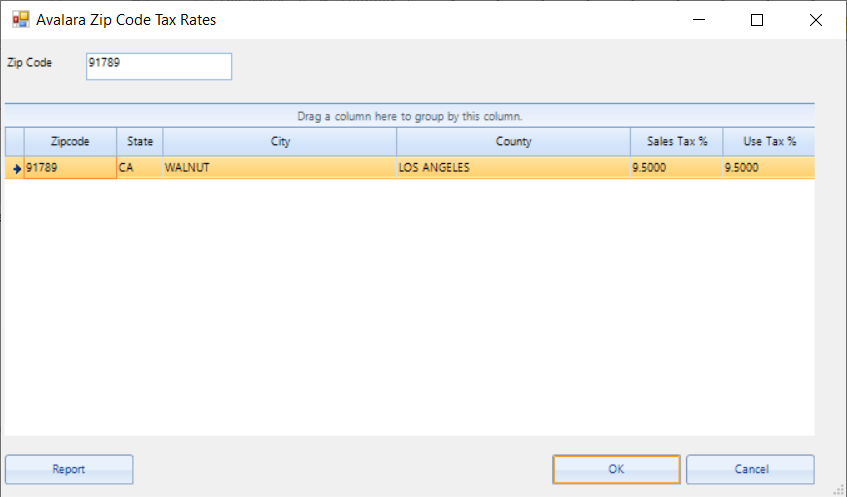Select the row indicator arrow for 91789
This screenshot has height=497, width=847.
tap(16, 168)
